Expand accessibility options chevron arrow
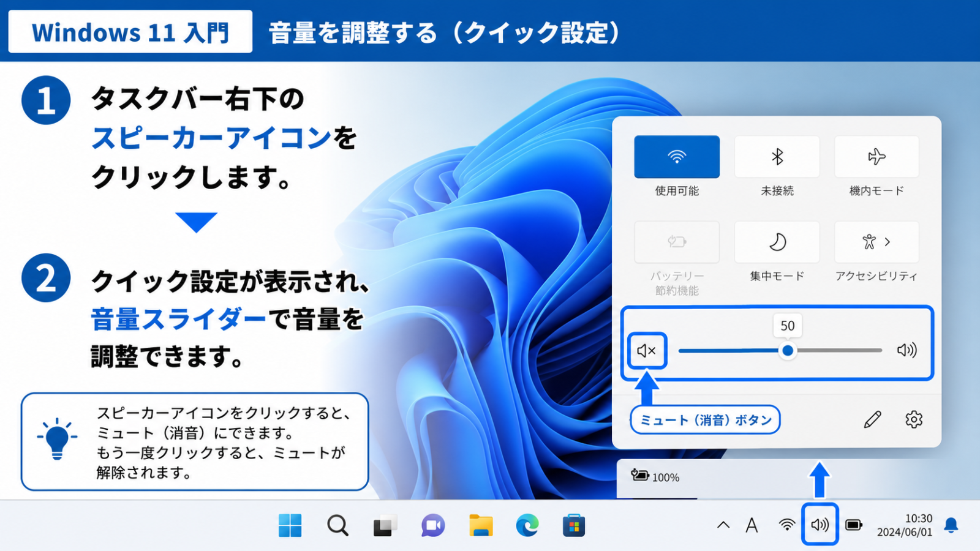The height and width of the screenshot is (551, 980). click(888, 242)
